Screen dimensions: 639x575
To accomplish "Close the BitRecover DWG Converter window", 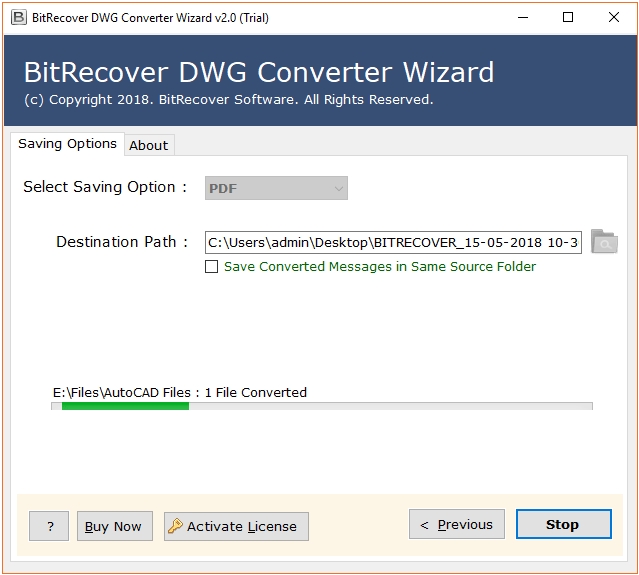I will (x=614, y=17).
